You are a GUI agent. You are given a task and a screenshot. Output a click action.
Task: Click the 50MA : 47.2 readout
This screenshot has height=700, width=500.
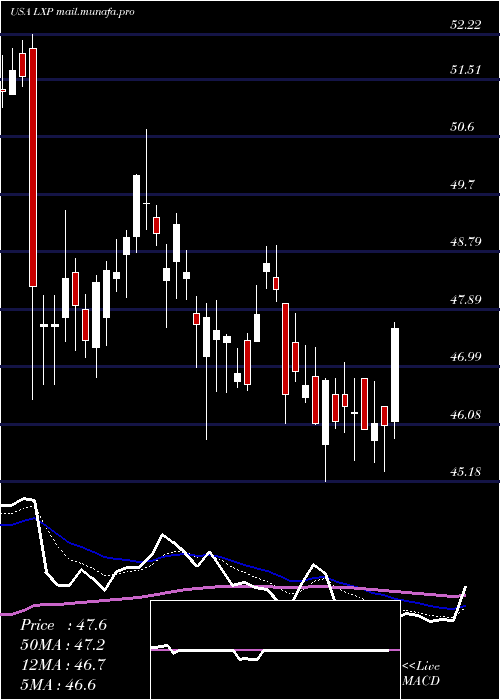pyautogui.click(x=63, y=645)
